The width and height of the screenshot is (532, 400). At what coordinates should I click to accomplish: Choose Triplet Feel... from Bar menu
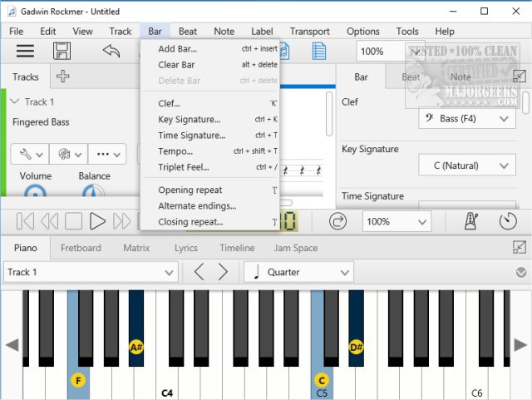click(x=210, y=167)
